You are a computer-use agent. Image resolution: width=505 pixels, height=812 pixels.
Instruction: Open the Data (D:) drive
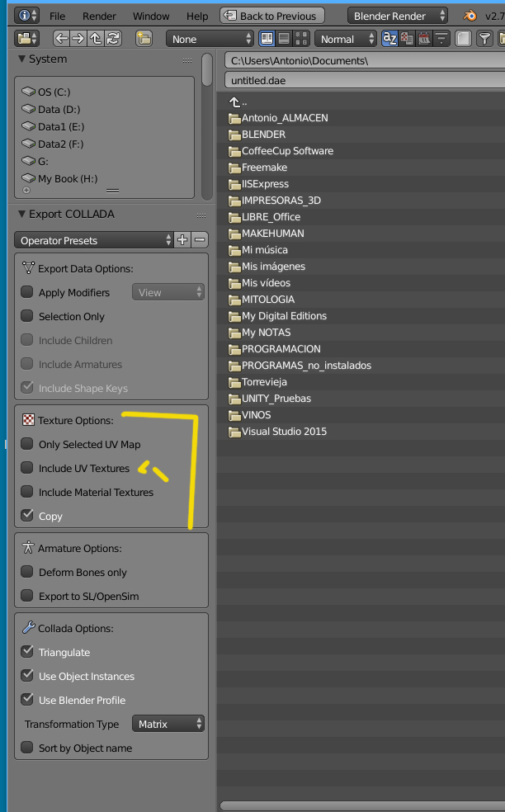click(x=51, y=109)
